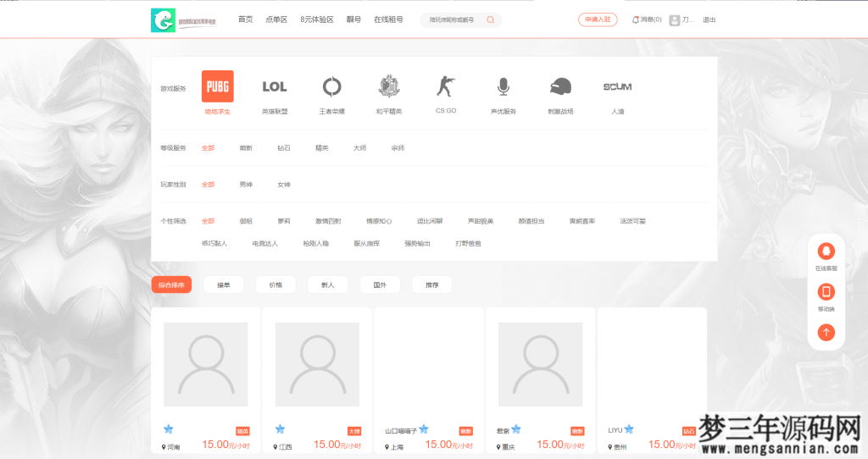Select the SCUM 人渣 game icon
Screen dimensions: 868x459
coord(617,87)
